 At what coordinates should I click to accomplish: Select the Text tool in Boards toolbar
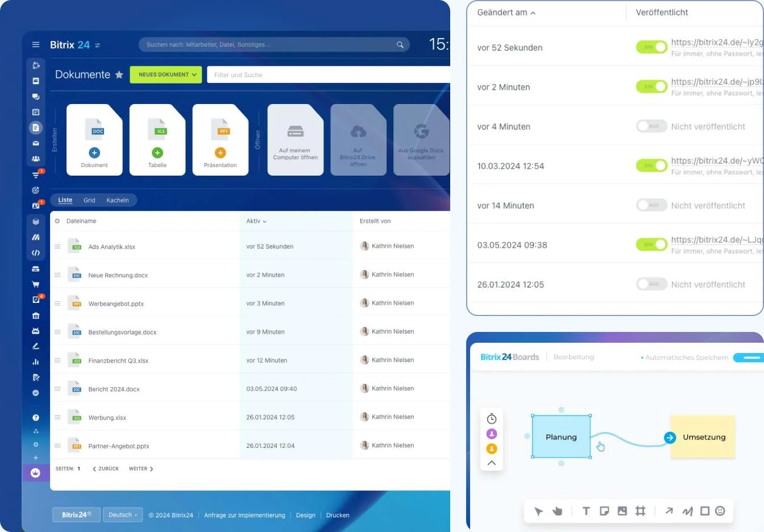(x=586, y=511)
